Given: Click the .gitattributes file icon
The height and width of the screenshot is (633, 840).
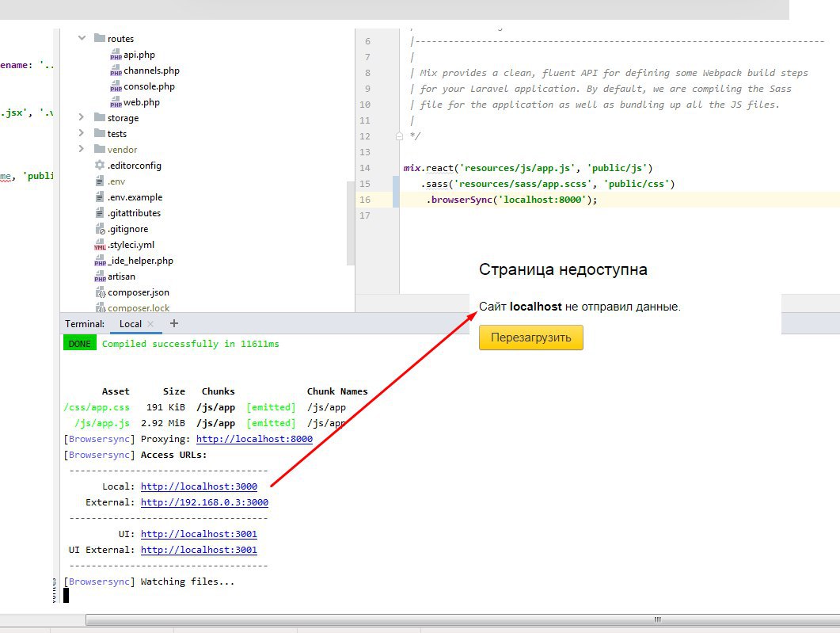Looking at the screenshot, I should (100, 213).
